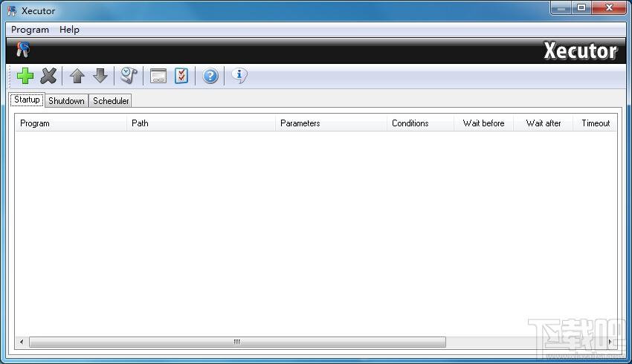The height and width of the screenshot is (364, 632).
Task: Sort by the Path column header
Action: coord(201,123)
